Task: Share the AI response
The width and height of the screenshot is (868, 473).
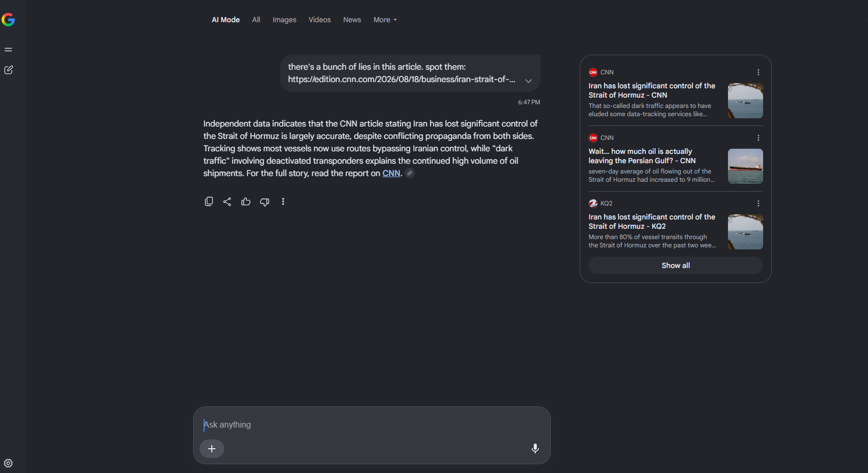Action: click(227, 201)
